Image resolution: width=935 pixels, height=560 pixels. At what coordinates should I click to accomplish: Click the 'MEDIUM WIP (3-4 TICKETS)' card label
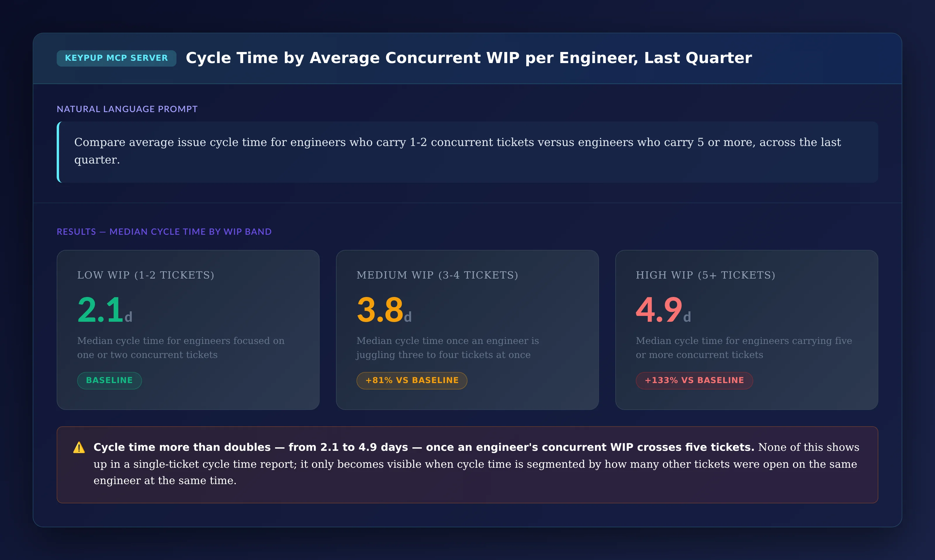click(437, 275)
